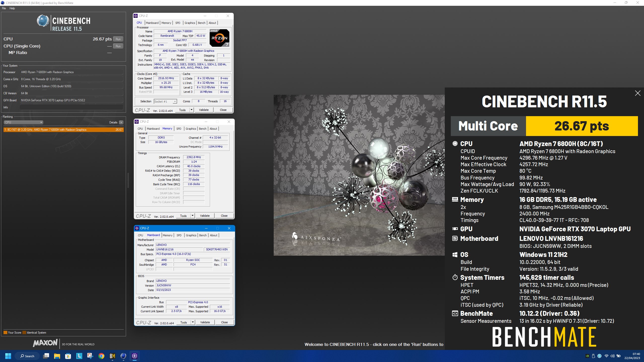Open the blue L app on taskbar
The height and width of the screenshot is (362, 644).
pyautogui.click(x=79, y=356)
